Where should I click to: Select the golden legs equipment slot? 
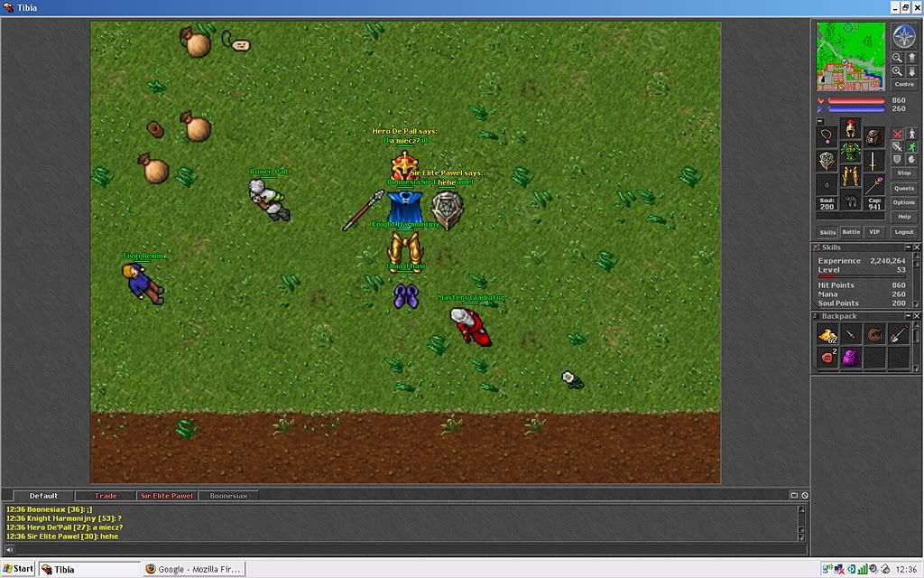click(x=850, y=175)
